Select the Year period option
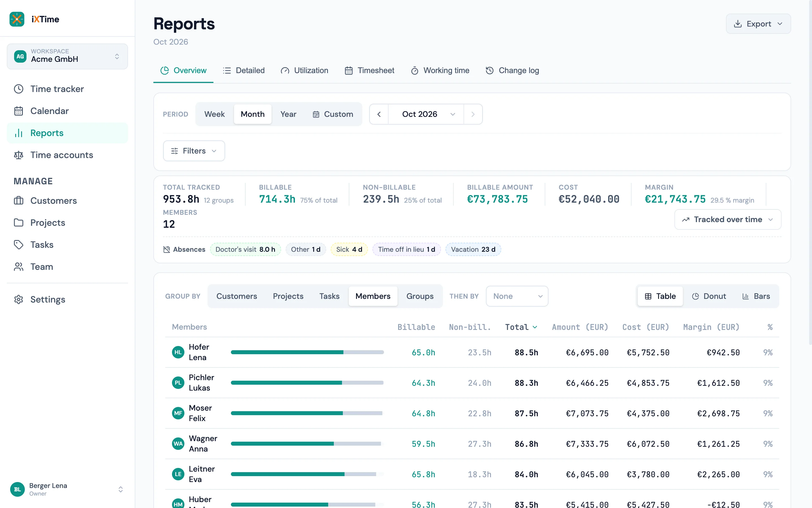Image resolution: width=812 pixels, height=508 pixels. (288, 114)
